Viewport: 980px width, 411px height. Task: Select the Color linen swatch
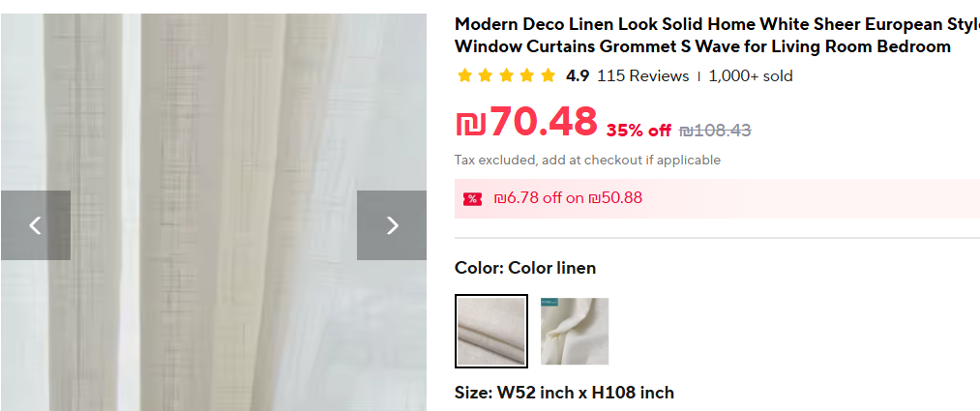[491, 332]
